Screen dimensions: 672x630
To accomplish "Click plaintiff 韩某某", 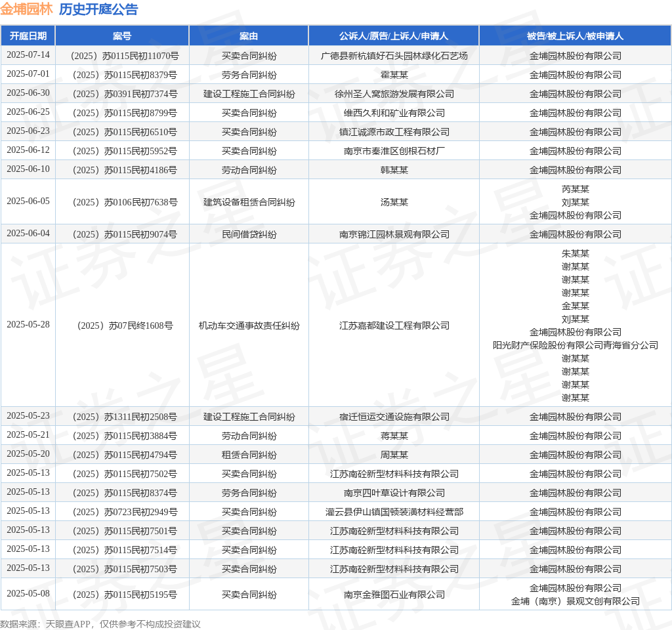I will [x=394, y=170].
